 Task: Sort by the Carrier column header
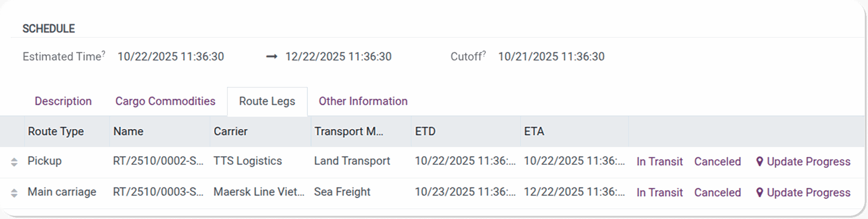tap(231, 131)
